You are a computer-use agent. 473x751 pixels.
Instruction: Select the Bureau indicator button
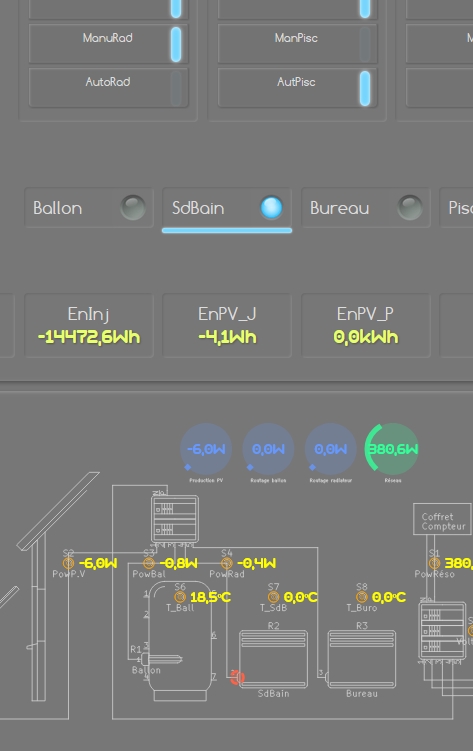(x=366, y=208)
